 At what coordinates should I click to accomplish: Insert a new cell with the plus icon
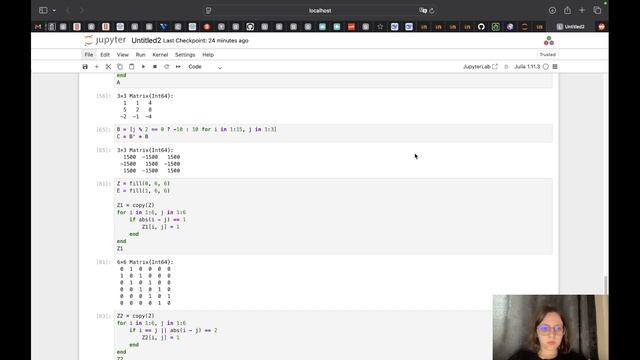pyautogui.click(x=97, y=67)
